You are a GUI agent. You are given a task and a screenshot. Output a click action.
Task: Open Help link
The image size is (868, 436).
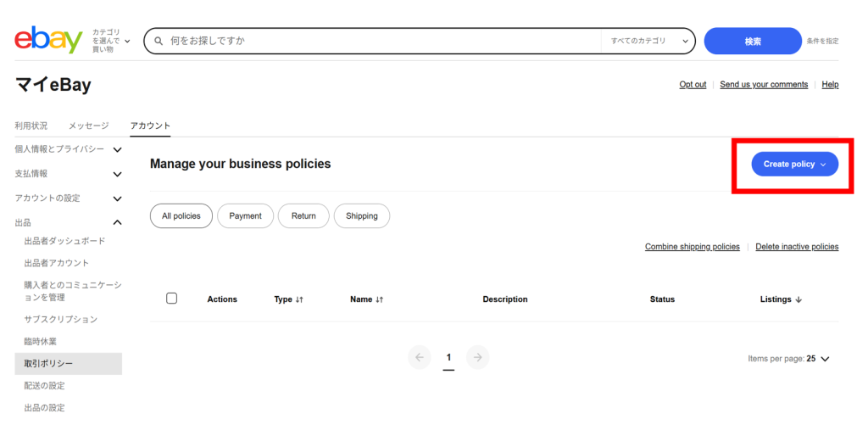pos(830,84)
